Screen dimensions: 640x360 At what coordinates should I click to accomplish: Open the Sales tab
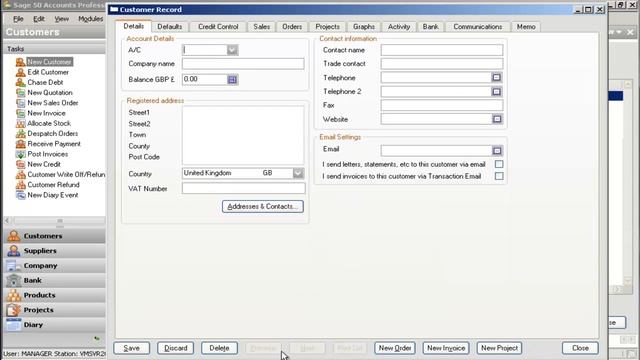coord(261,27)
